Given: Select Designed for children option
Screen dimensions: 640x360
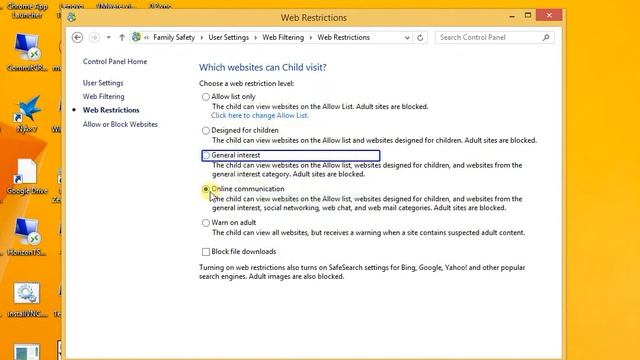Looking at the screenshot, I should coord(206,131).
